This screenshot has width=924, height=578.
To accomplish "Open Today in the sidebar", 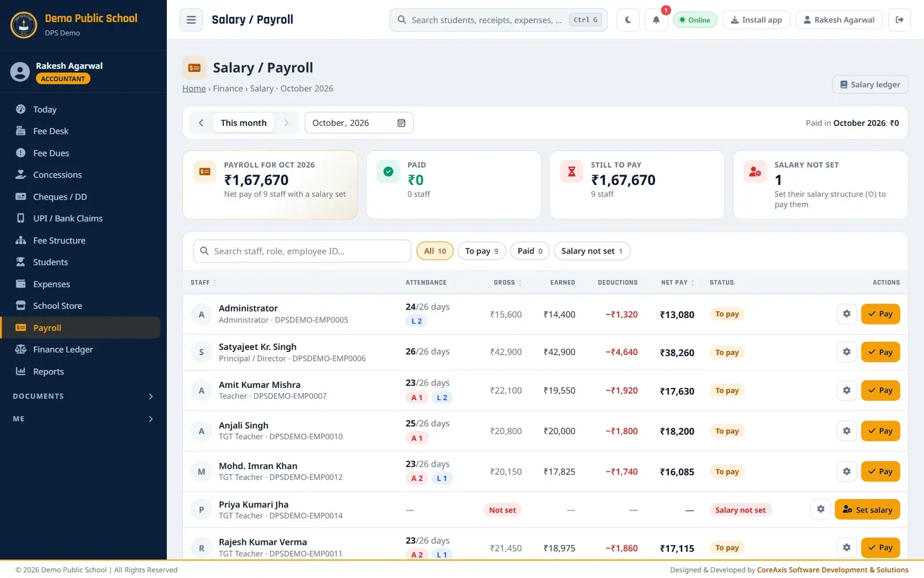I will click(80, 109).
